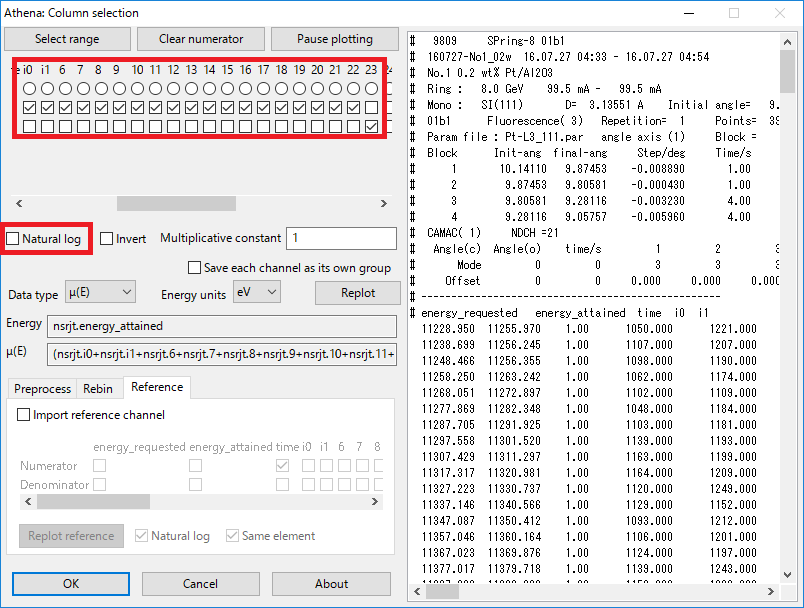
Task: Click Pause plotting button
Action: pyautogui.click(x=335, y=39)
